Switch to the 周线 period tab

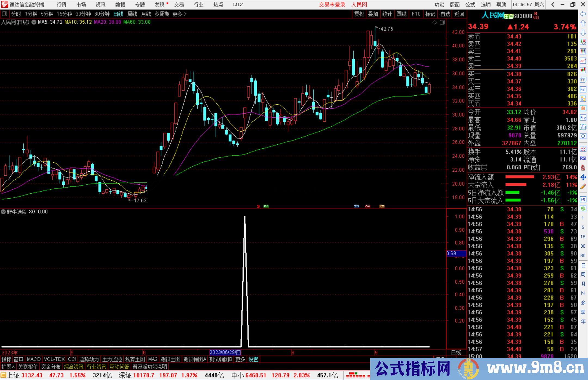tap(132, 14)
